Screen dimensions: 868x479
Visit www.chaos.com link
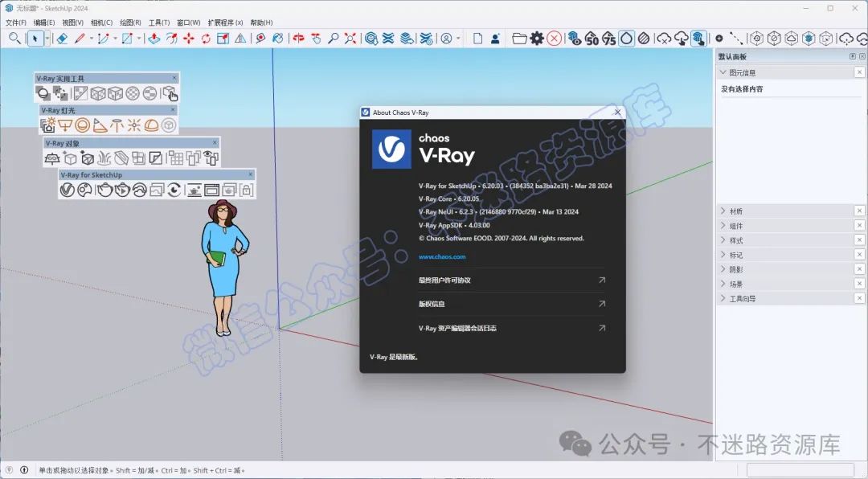(x=442, y=257)
